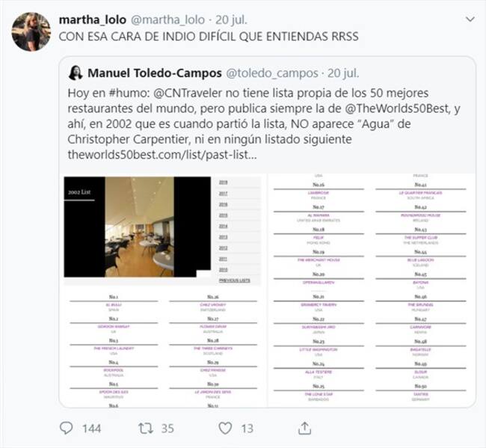Viewport: 486px width, 448px height.
Task: Click the 35 retweets count
Action: point(167,429)
